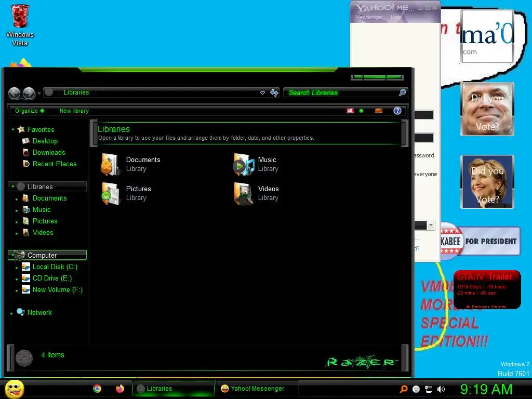Select Network in the navigation pane

tap(39, 312)
